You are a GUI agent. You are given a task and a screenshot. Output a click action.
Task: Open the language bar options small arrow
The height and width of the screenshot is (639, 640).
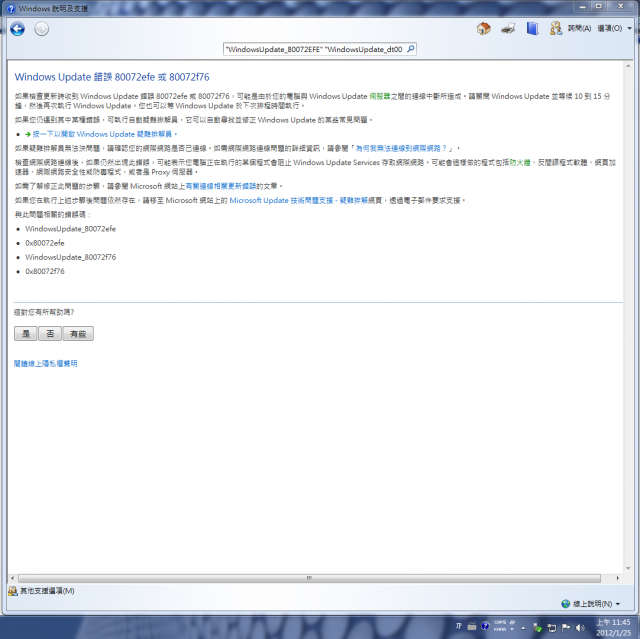click(x=512, y=629)
